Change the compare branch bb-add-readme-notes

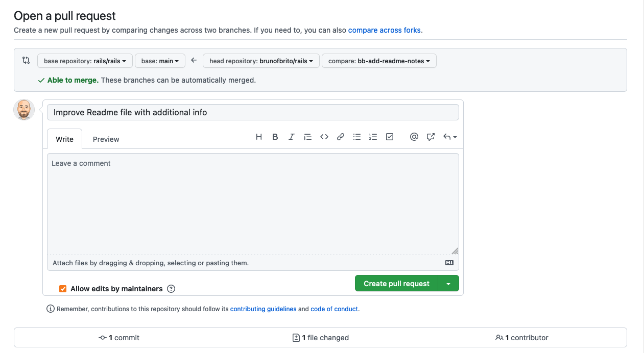[x=379, y=60]
